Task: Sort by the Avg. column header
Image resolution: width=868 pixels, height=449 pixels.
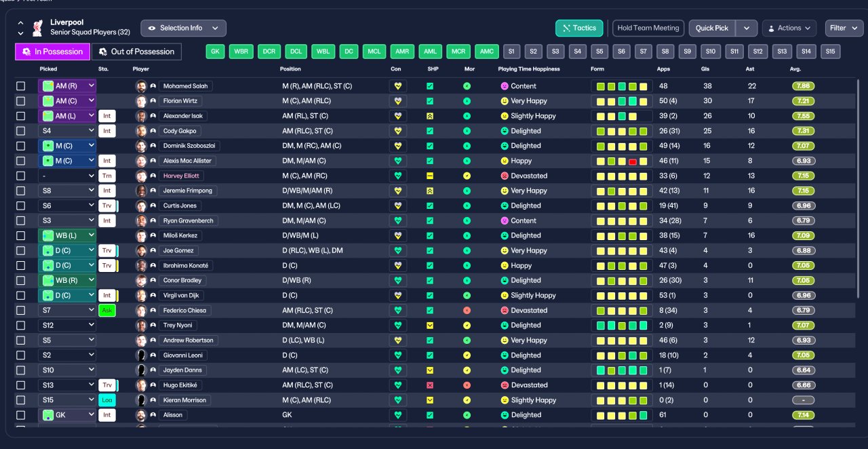Action: (796, 69)
